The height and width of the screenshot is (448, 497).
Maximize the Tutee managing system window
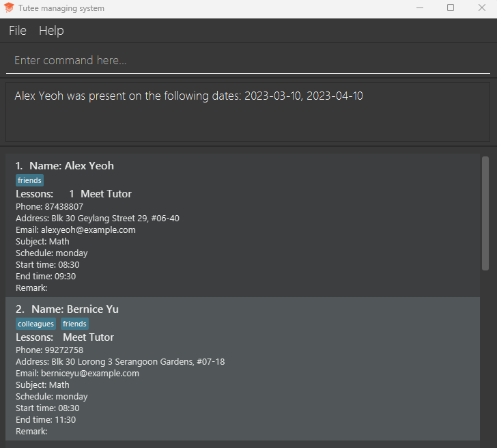[451, 8]
